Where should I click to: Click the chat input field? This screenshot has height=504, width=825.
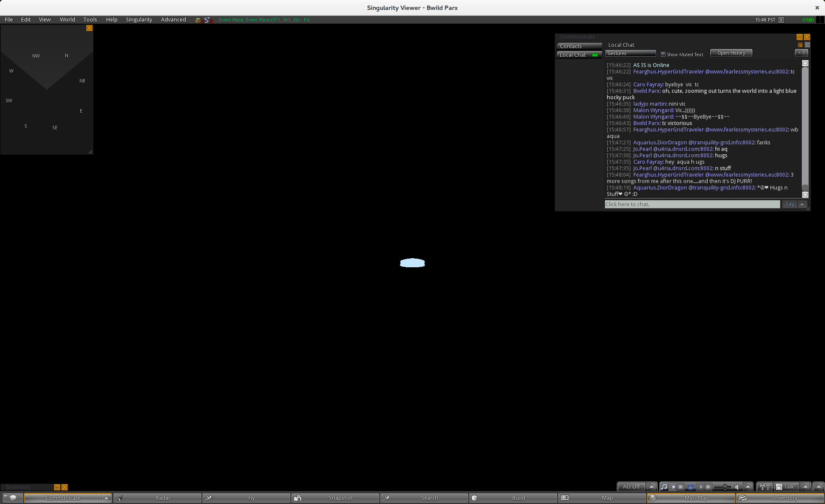click(692, 204)
